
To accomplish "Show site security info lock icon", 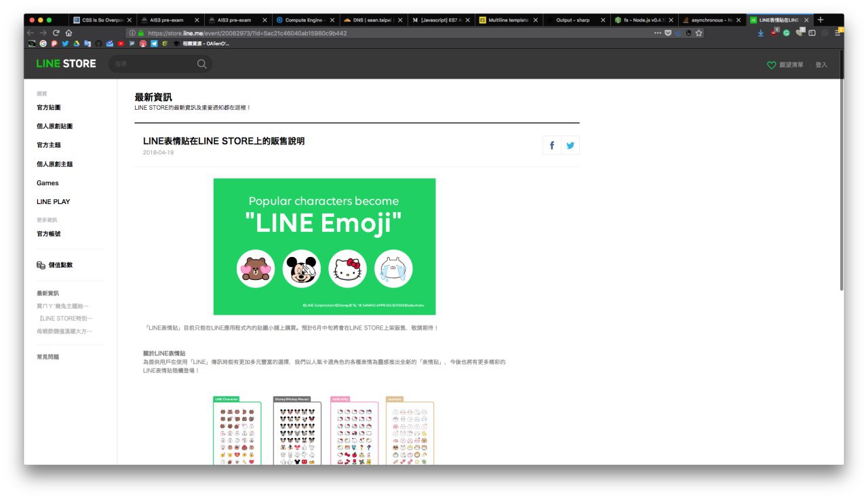I will click(x=141, y=33).
